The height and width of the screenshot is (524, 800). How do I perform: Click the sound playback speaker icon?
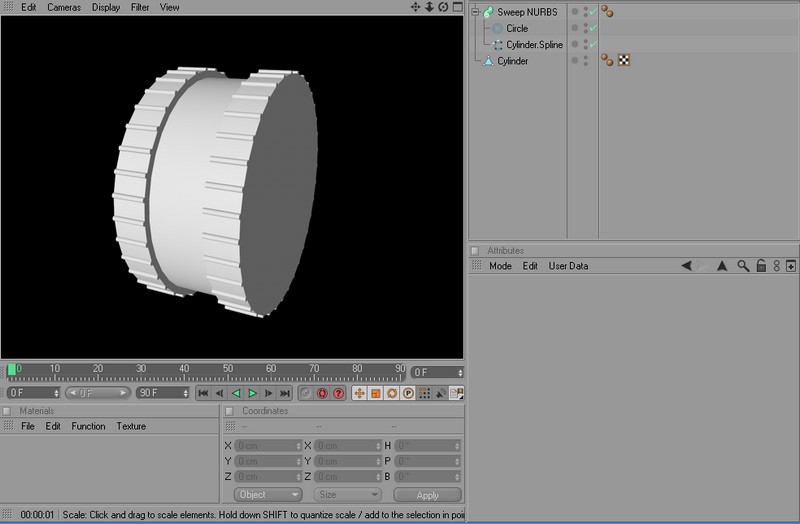tap(440, 393)
